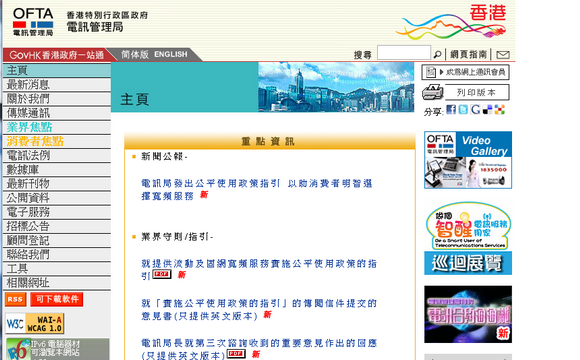
Task: Open 電訊法例 menu item
Action: click(x=57, y=155)
